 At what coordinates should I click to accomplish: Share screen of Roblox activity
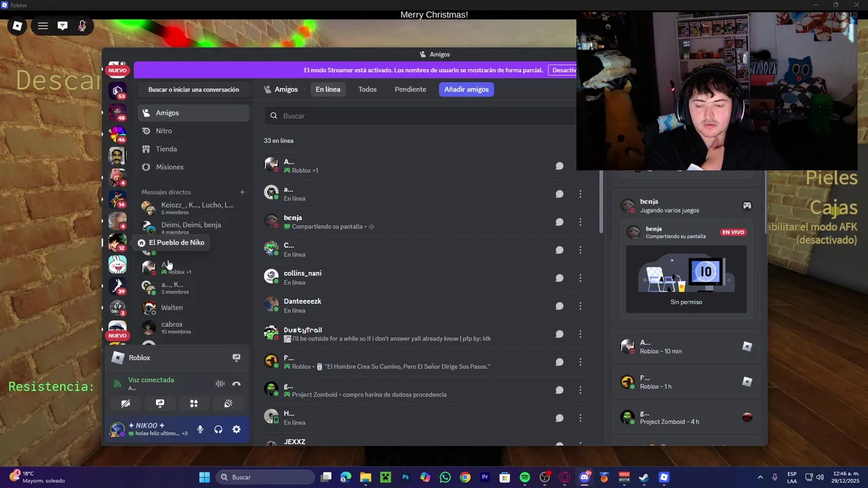click(x=236, y=358)
